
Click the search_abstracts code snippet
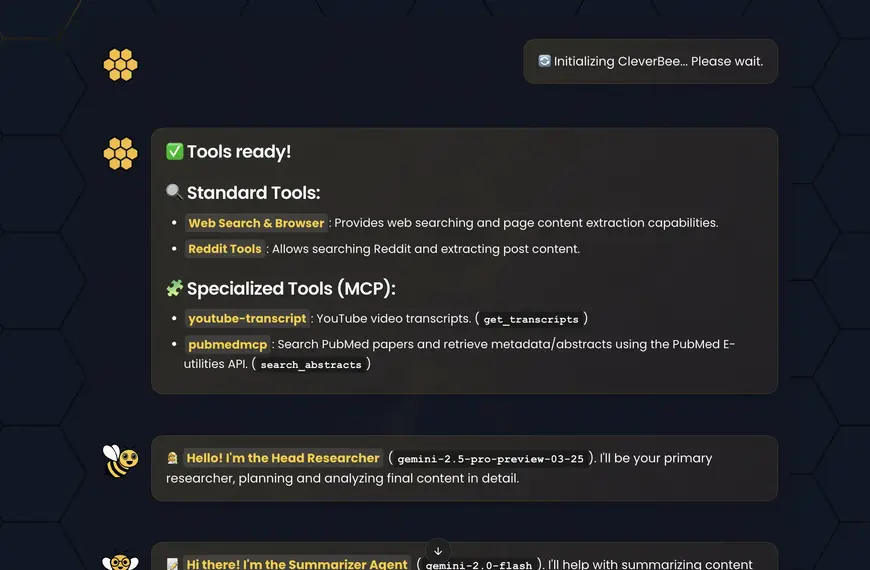(x=311, y=365)
